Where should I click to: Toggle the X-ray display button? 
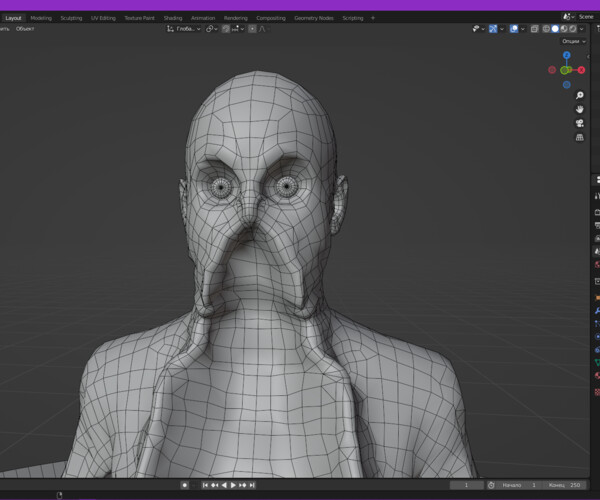tap(536, 29)
